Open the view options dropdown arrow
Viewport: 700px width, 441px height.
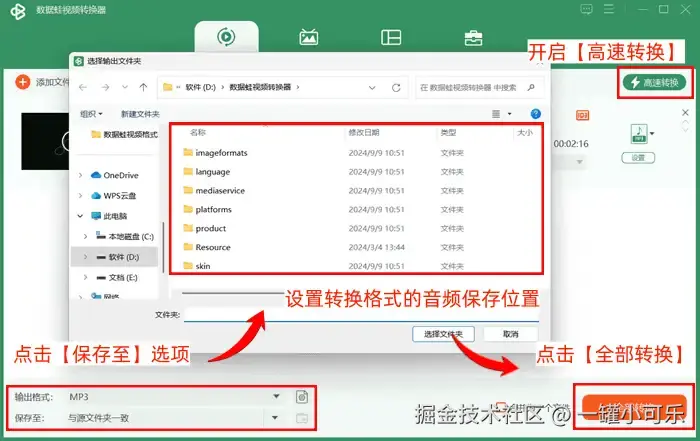click(x=509, y=114)
